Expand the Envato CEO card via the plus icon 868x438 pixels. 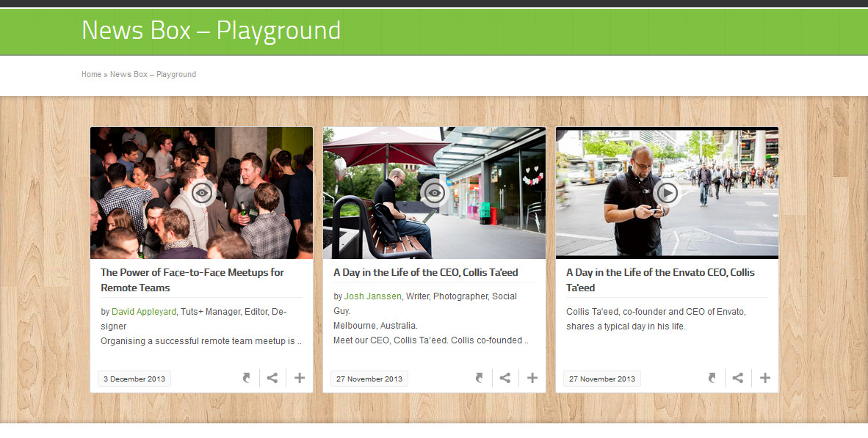(764, 377)
